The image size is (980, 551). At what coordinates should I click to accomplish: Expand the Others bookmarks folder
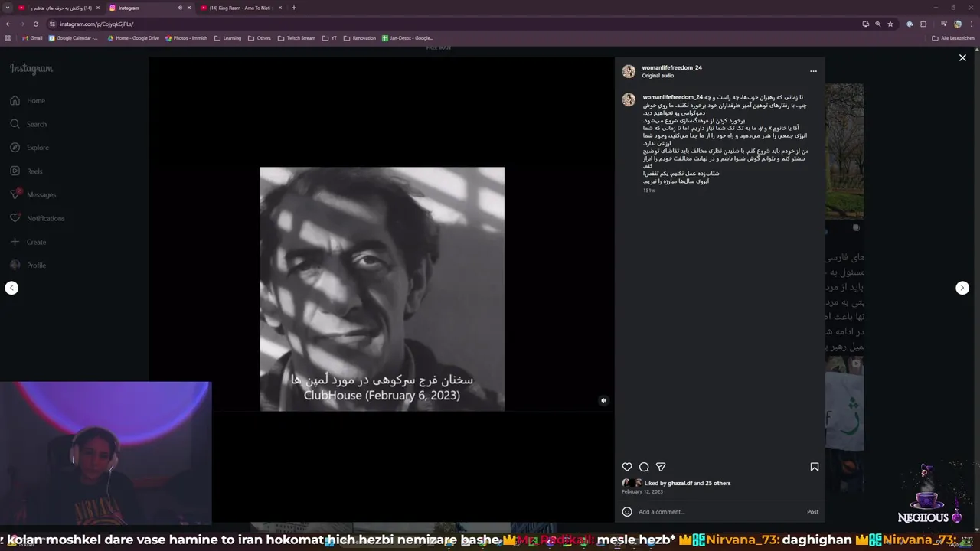(260, 37)
